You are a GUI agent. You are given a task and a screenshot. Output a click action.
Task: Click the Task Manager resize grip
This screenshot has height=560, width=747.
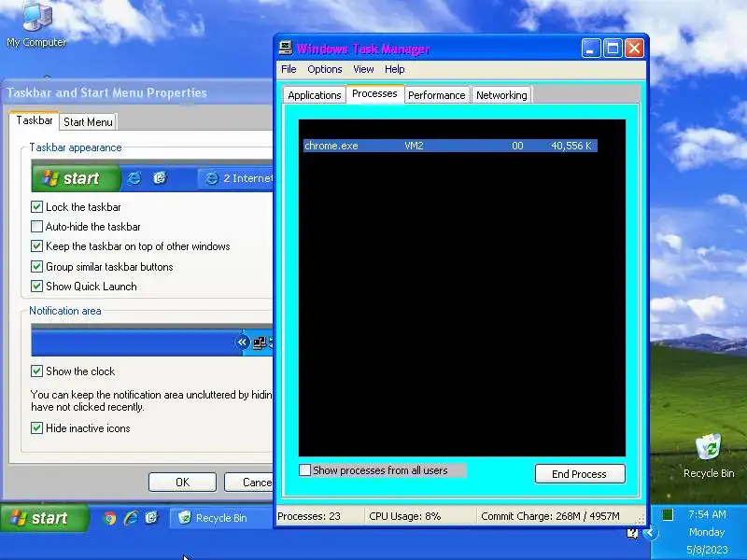(641, 519)
